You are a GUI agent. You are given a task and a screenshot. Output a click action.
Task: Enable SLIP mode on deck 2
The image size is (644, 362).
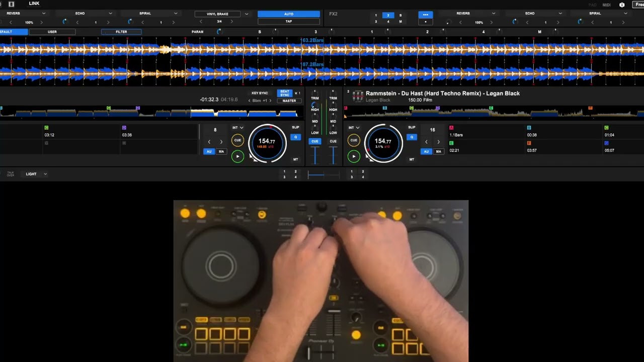(x=412, y=128)
